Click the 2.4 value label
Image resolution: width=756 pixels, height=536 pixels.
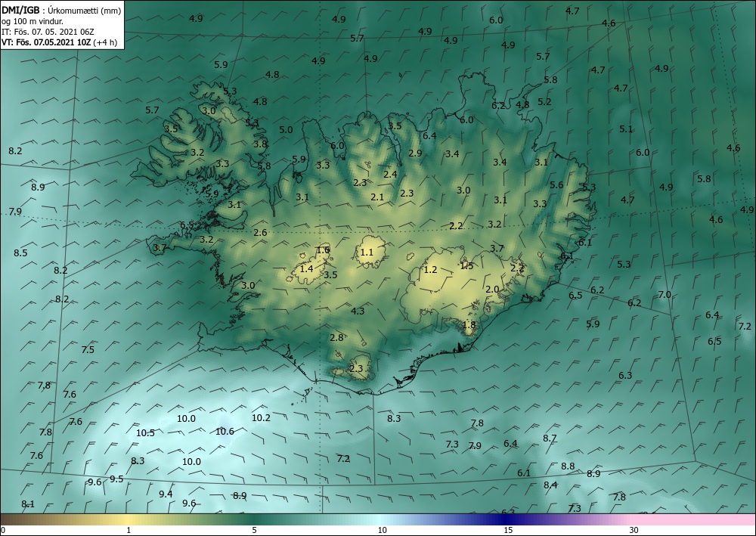(391, 175)
